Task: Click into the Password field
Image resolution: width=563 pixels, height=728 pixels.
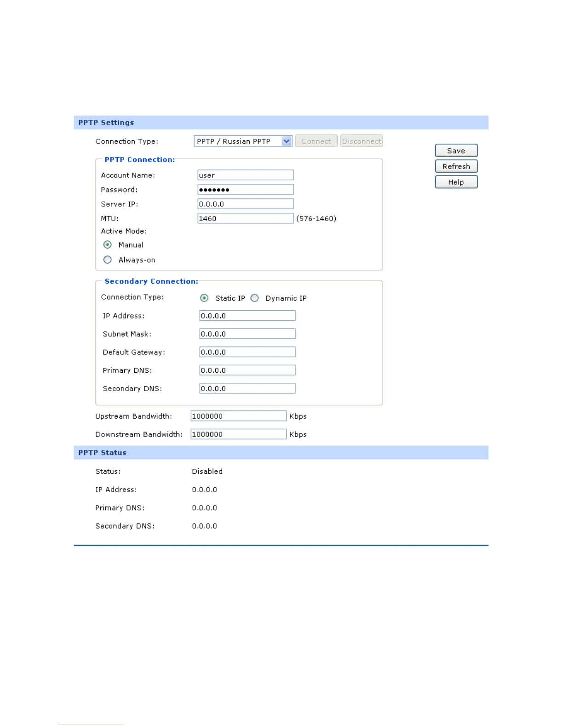Action: (246, 189)
